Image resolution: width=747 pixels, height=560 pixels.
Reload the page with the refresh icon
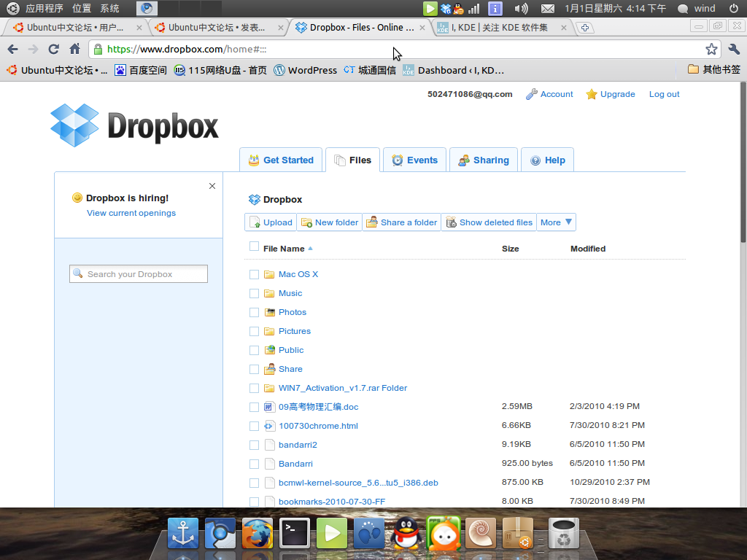click(x=53, y=49)
